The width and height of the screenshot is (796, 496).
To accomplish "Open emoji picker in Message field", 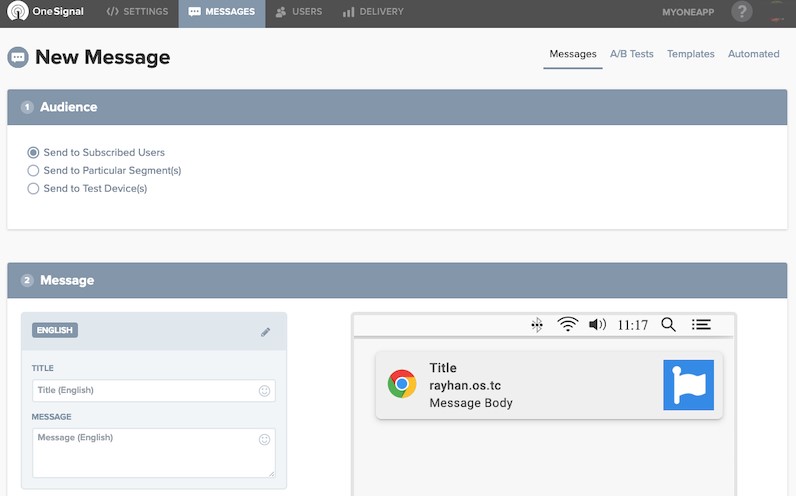I will (x=265, y=439).
